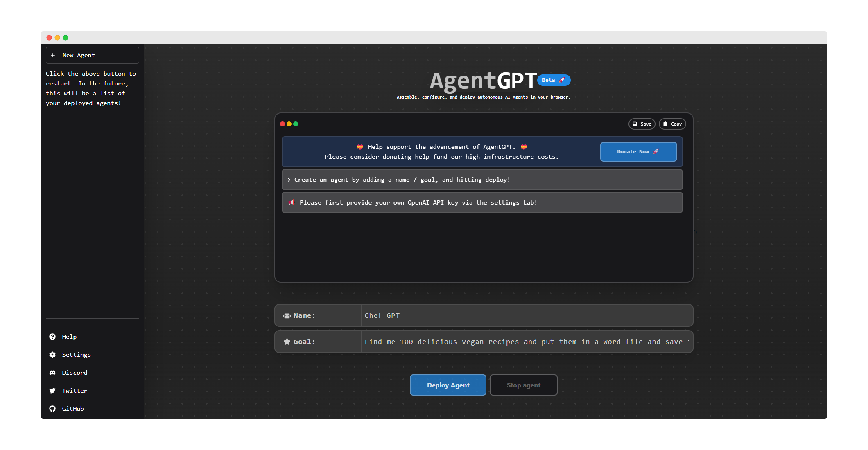Deploy the agent with Deploy Agent
Screen dimensions: 868x450
click(x=448, y=385)
